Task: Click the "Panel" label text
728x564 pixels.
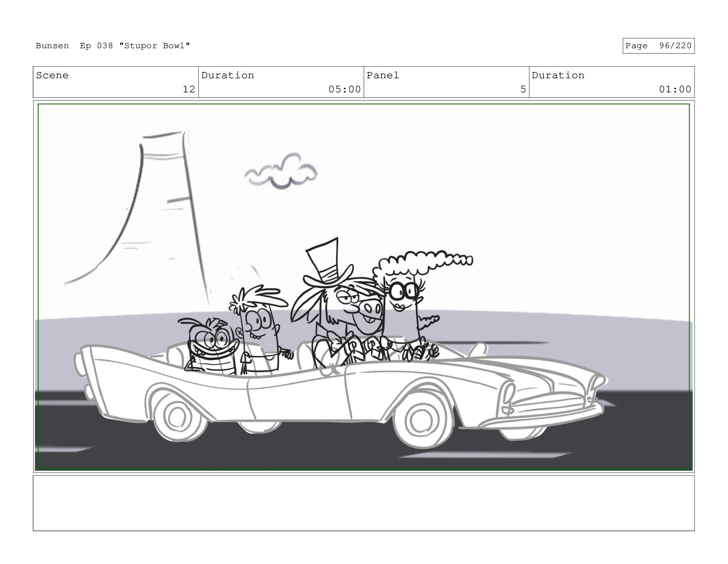Action: [x=383, y=75]
